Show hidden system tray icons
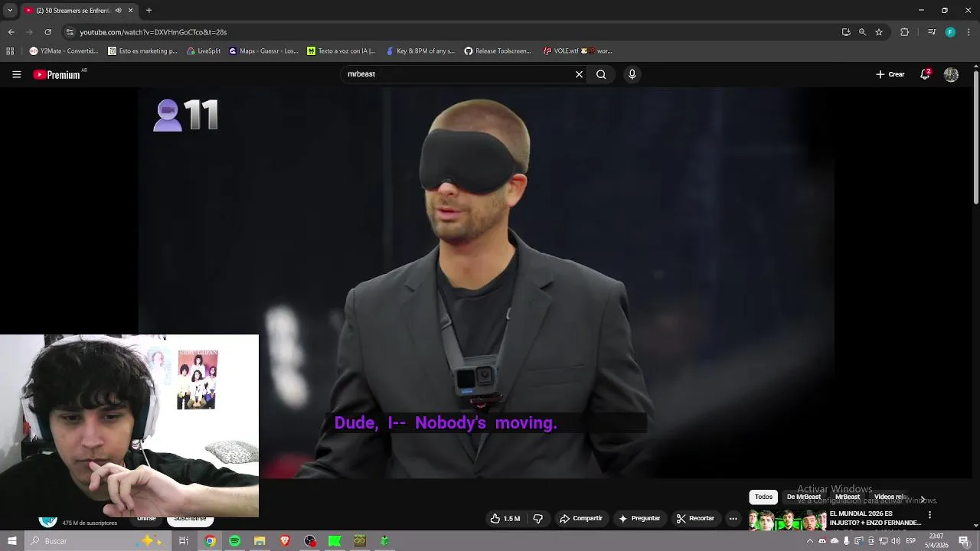Viewport: 980px width, 551px height. 810,541
